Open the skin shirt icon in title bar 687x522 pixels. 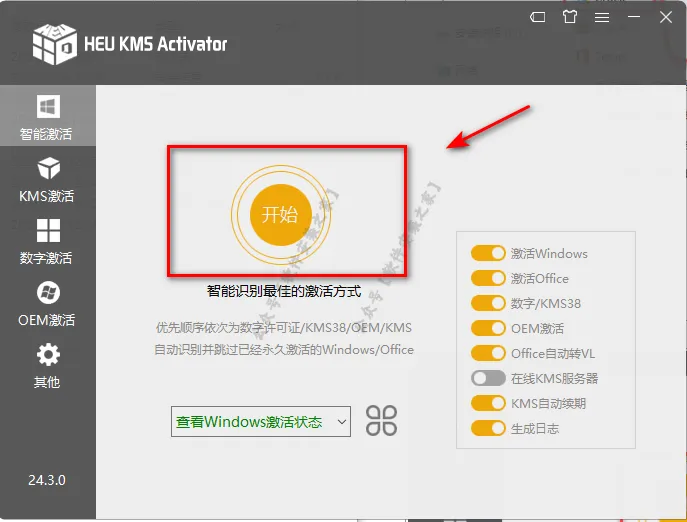(x=570, y=17)
